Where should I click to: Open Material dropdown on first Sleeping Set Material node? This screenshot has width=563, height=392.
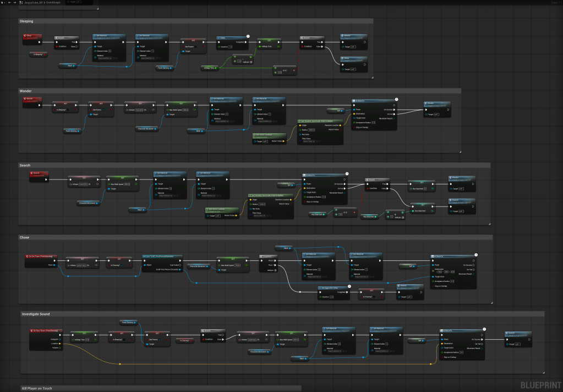[103, 58]
